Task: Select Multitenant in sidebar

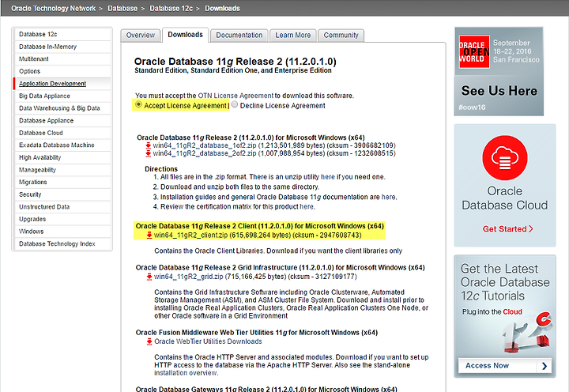Action: [62, 58]
